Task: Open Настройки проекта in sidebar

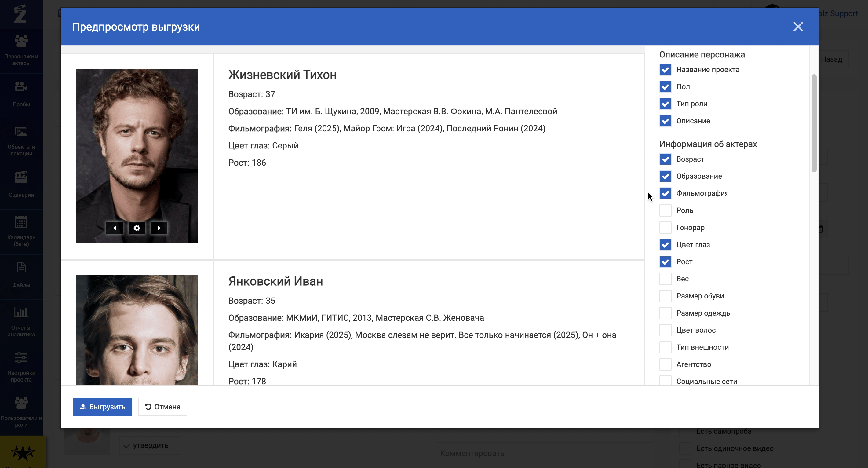Action: click(x=21, y=367)
